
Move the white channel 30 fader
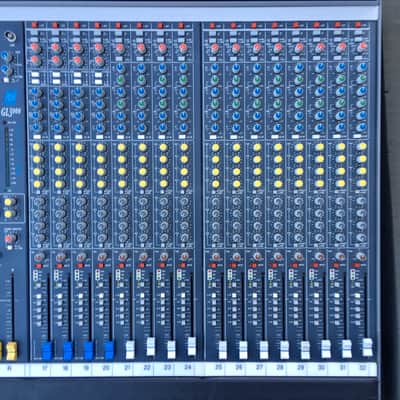click(x=326, y=349)
